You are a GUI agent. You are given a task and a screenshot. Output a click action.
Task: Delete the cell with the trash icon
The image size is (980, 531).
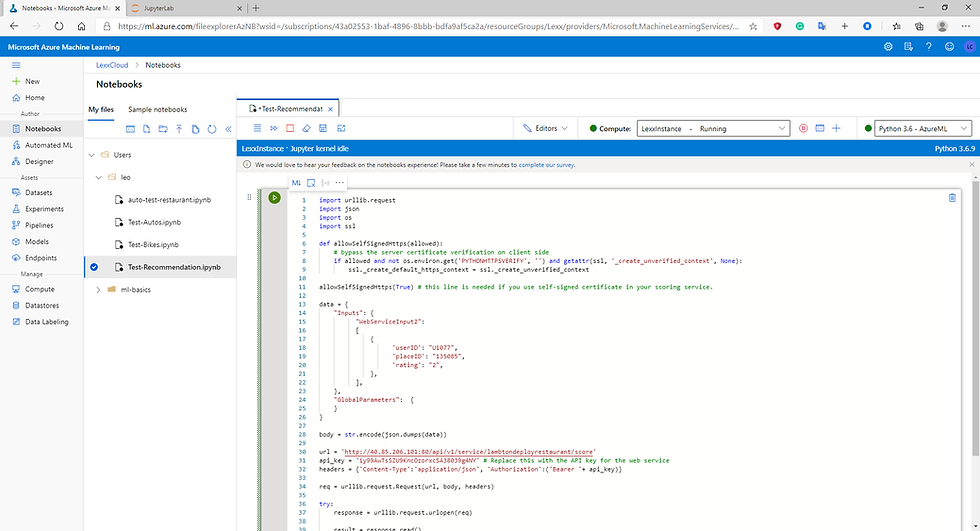click(x=952, y=198)
